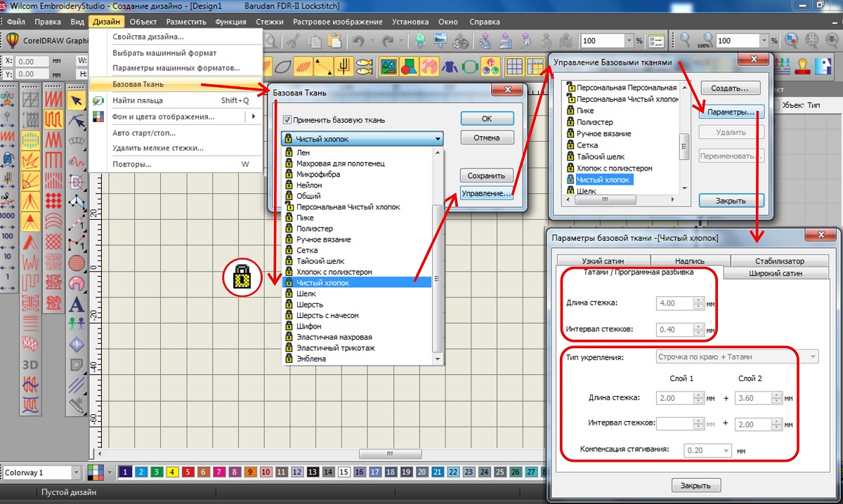Pick yellow color swatch number 4
843x504 pixels.
171,472
